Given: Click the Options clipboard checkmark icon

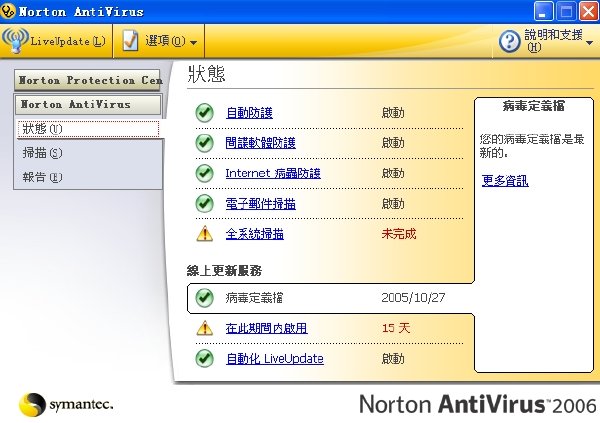Looking at the screenshot, I should click(x=130, y=41).
